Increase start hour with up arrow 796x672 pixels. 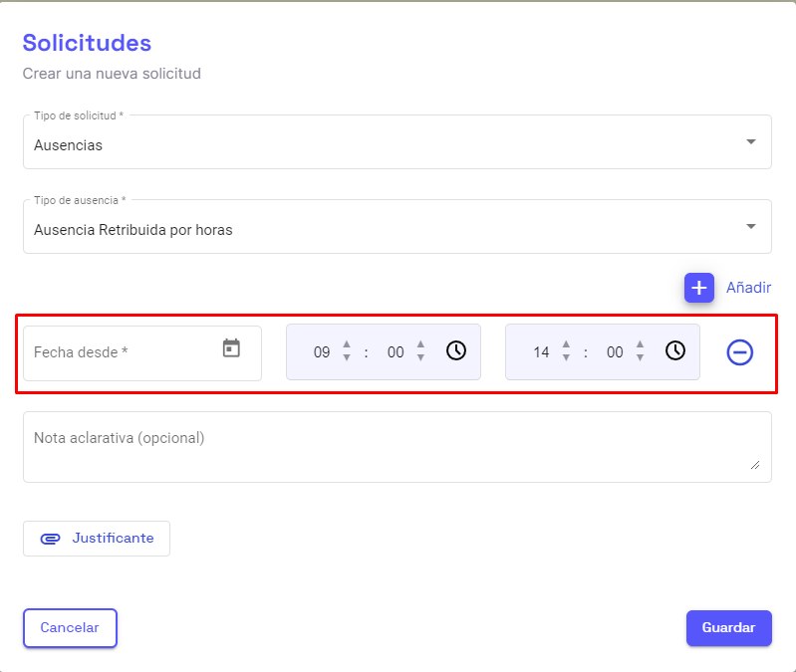347,344
